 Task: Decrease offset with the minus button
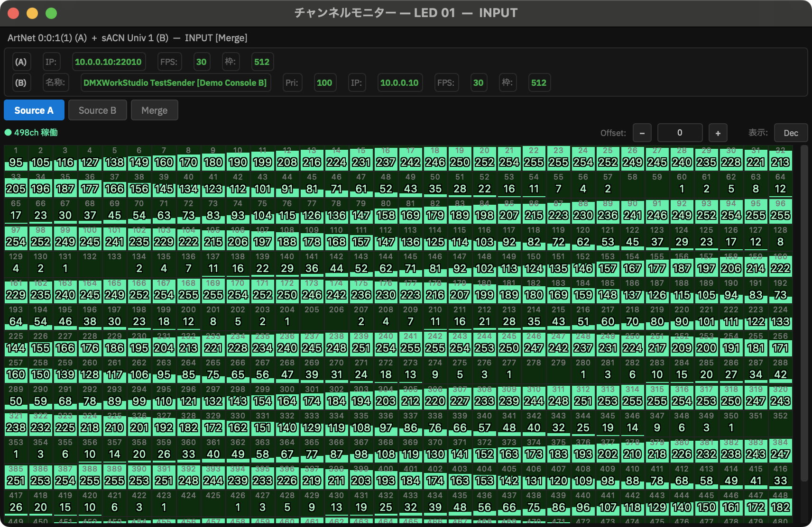pyautogui.click(x=642, y=133)
